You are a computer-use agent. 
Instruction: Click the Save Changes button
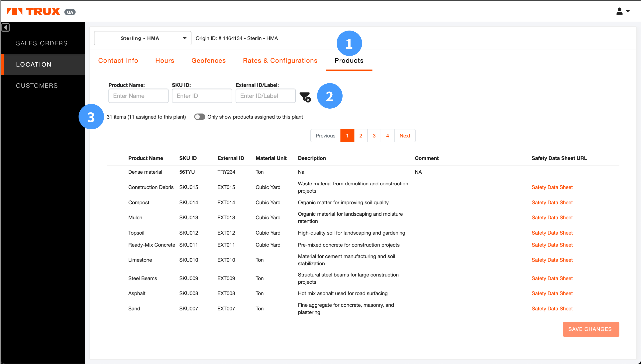590,329
